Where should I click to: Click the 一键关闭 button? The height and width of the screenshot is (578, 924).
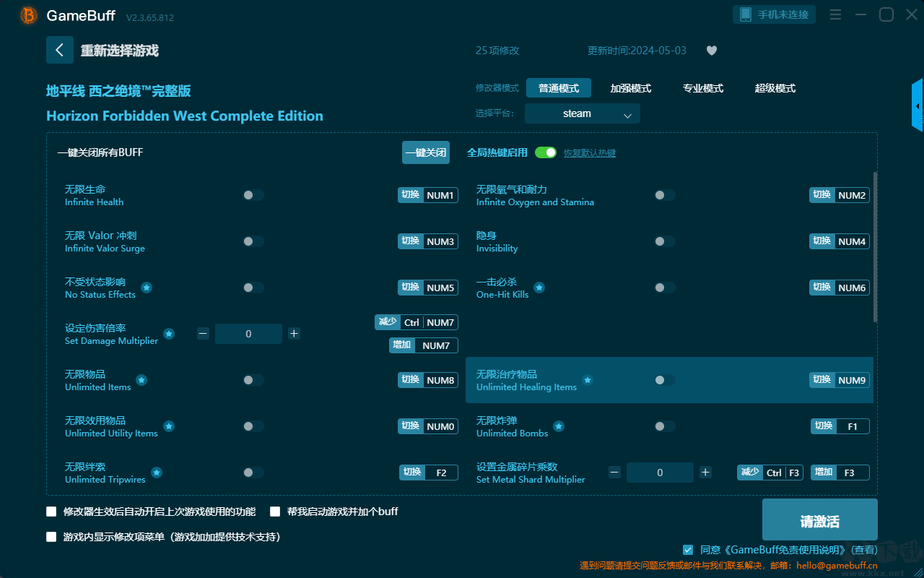(x=426, y=152)
